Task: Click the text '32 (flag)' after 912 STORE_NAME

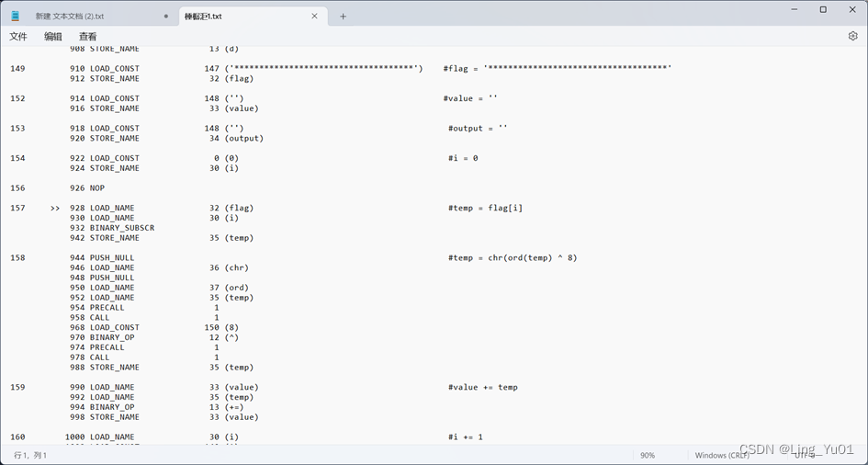Action: point(231,79)
